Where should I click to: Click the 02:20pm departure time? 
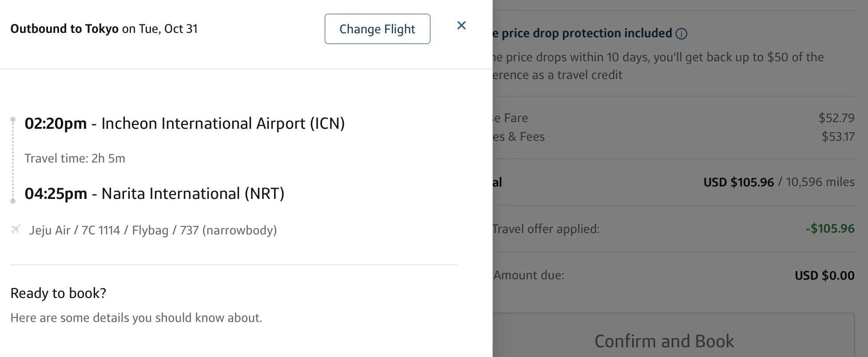tap(56, 123)
